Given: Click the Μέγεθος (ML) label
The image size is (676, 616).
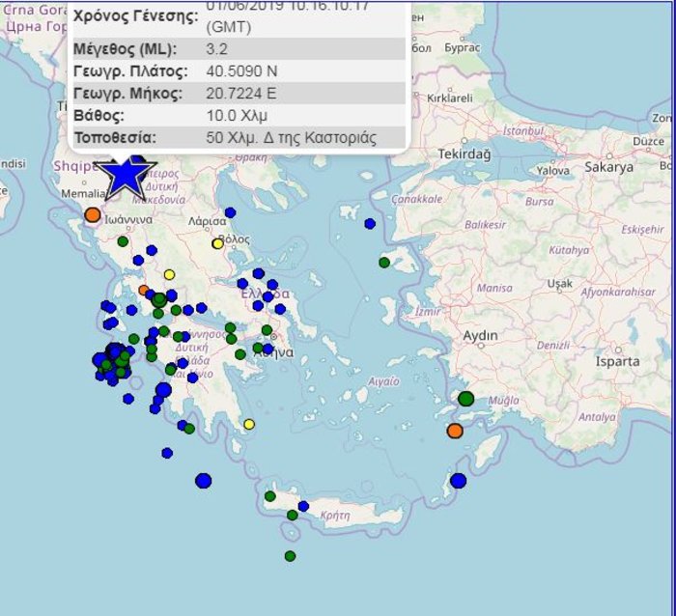Looking at the screenshot, I should 125,49.
